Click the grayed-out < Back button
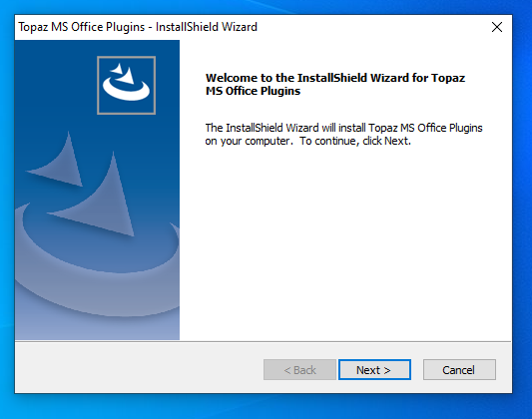The image size is (532, 419). (x=299, y=369)
